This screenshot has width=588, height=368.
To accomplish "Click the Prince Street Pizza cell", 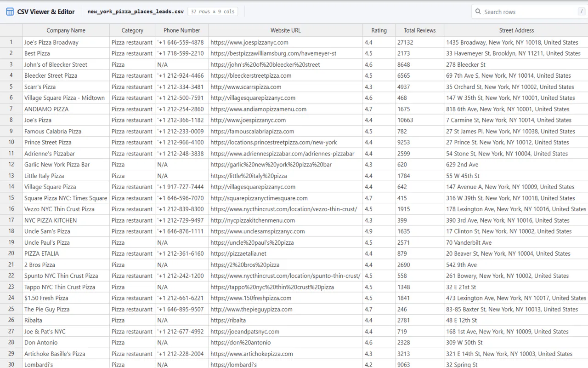I will pos(66,143).
